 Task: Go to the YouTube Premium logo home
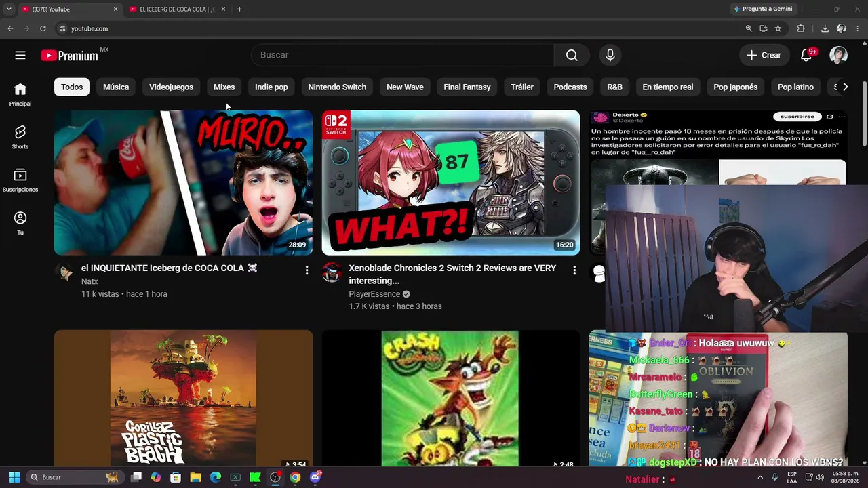(69, 56)
